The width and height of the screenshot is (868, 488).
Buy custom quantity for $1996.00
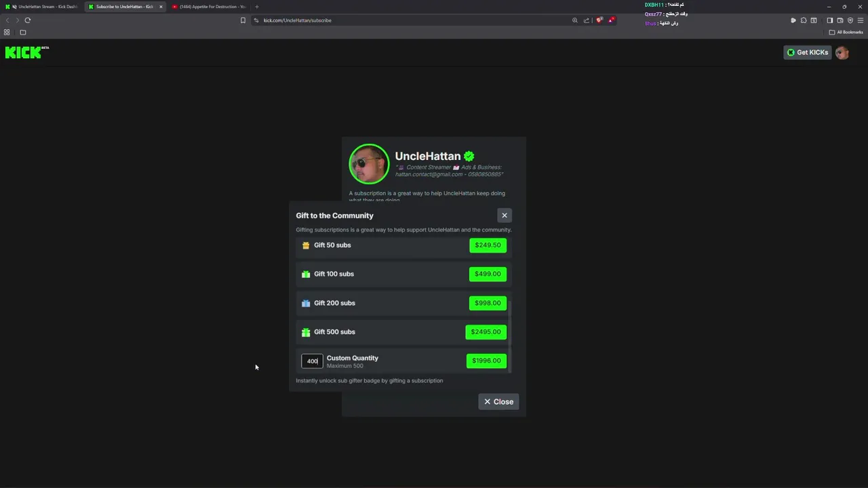[x=486, y=361]
